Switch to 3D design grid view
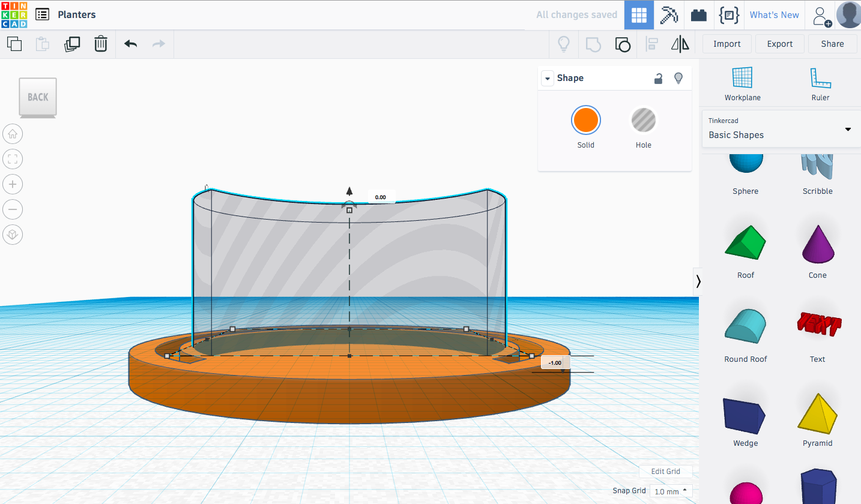This screenshot has height=504, width=861. pos(639,15)
